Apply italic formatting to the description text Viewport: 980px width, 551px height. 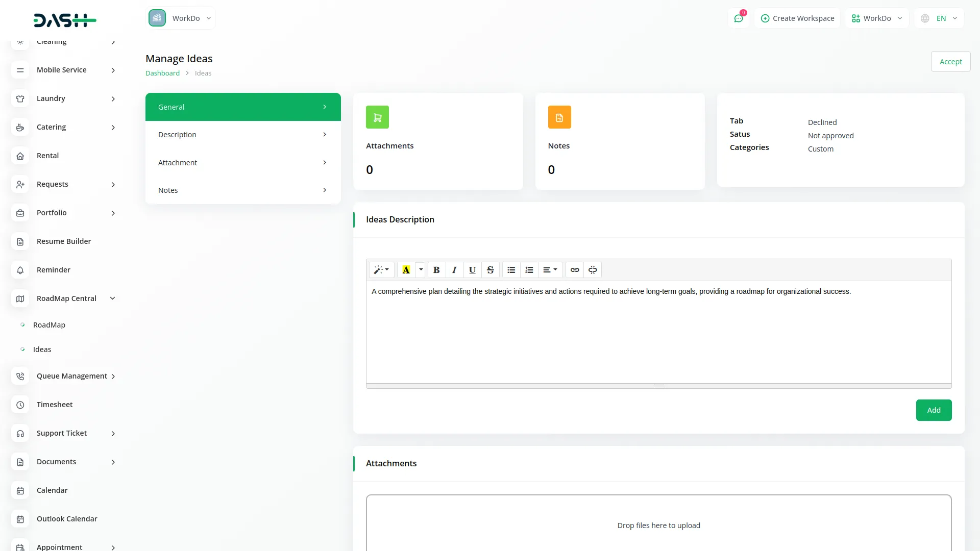(x=454, y=270)
